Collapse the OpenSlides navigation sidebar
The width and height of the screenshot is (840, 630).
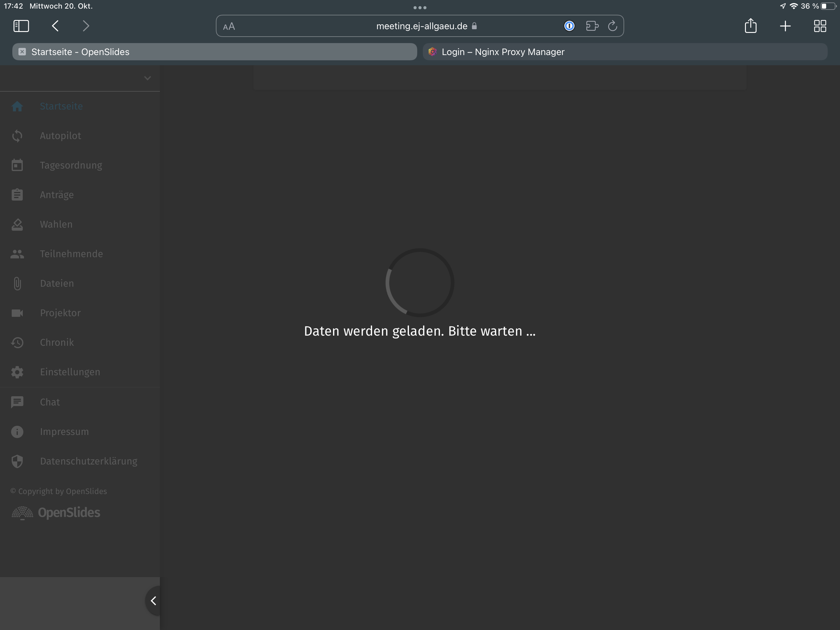[153, 601]
